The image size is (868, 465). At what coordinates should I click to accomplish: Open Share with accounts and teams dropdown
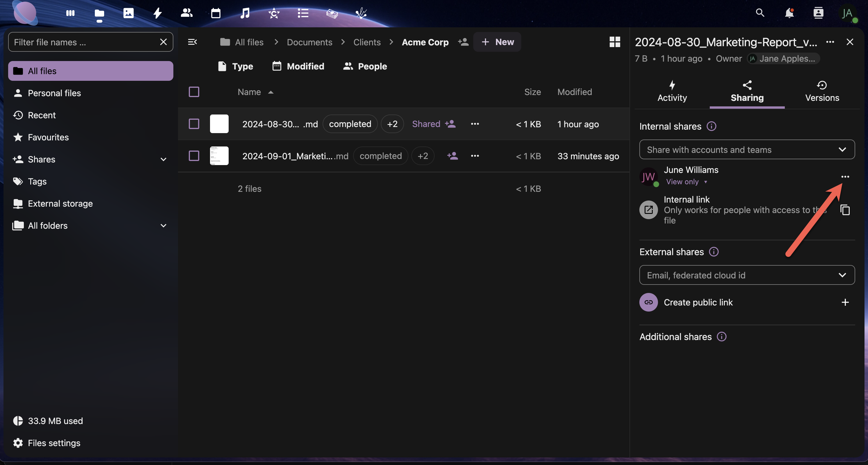point(747,149)
